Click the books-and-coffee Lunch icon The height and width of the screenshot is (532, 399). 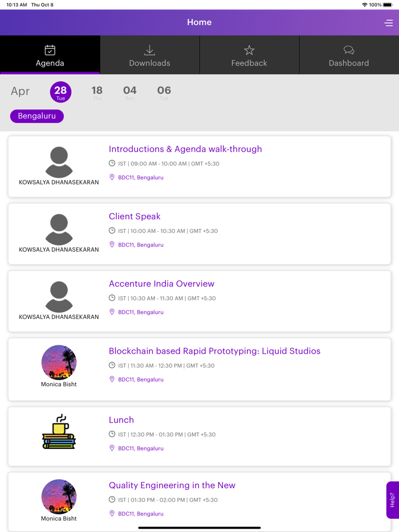(x=59, y=432)
